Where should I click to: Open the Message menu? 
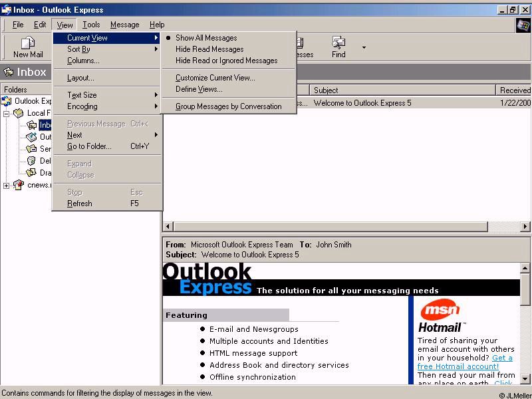[x=124, y=25]
